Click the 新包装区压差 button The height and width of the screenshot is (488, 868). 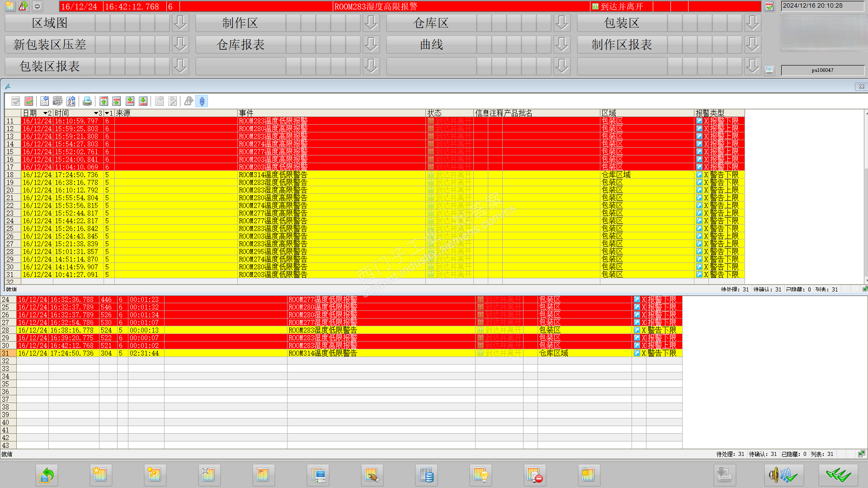pos(50,44)
